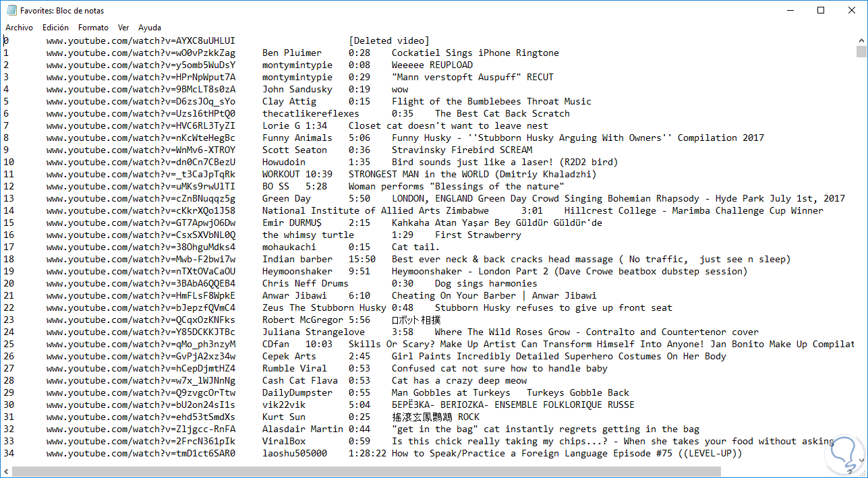Viewport: 868px width, 478px height.
Task: Click "Stravinsky Firebird SCREAM" title
Action: [x=462, y=150]
